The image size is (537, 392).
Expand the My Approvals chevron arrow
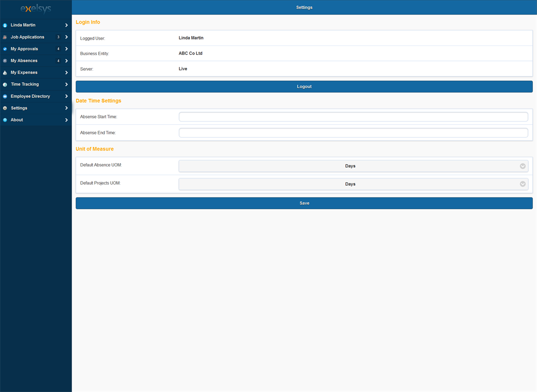click(x=66, y=49)
